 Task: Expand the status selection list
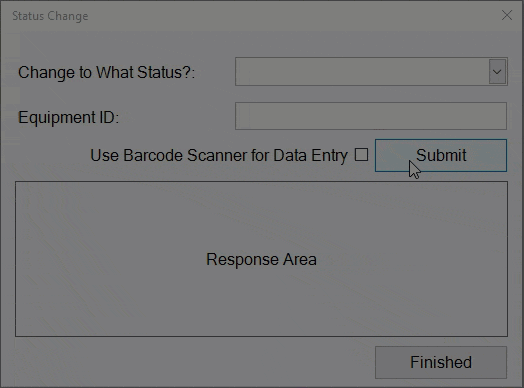[x=497, y=72]
